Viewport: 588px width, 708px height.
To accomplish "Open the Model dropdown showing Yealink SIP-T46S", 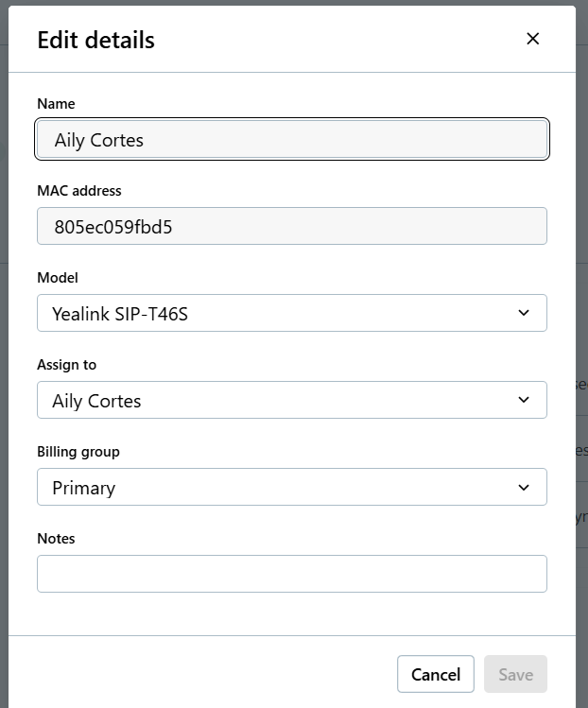I will (274, 314).
